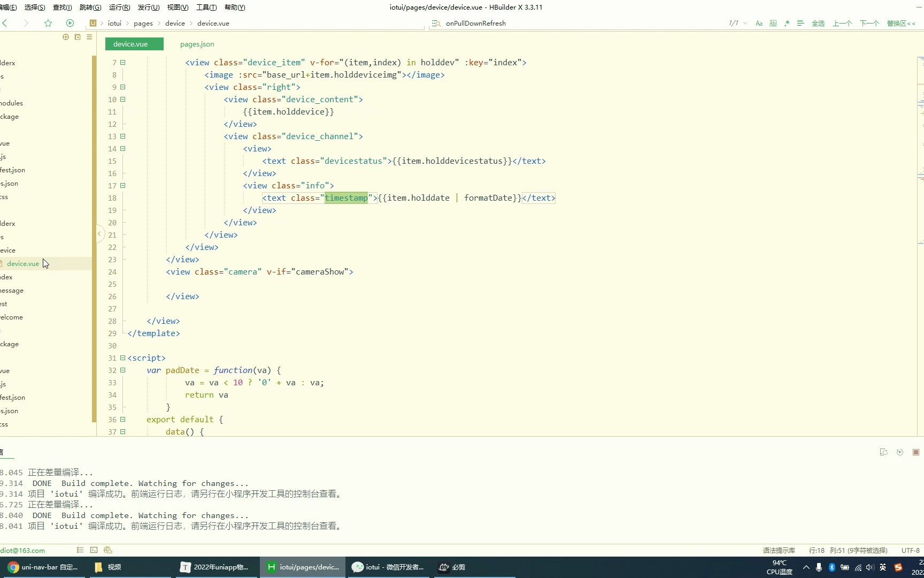The height and width of the screenshot is (578, 924).
Task: Click the forward navigation arrow in the toolbar
Action: pos(26,23)
